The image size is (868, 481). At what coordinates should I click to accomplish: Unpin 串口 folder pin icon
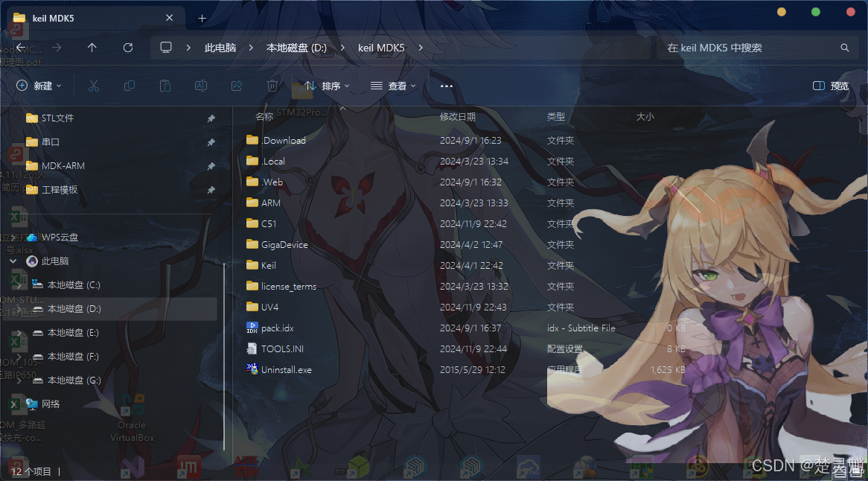[211, 142]
